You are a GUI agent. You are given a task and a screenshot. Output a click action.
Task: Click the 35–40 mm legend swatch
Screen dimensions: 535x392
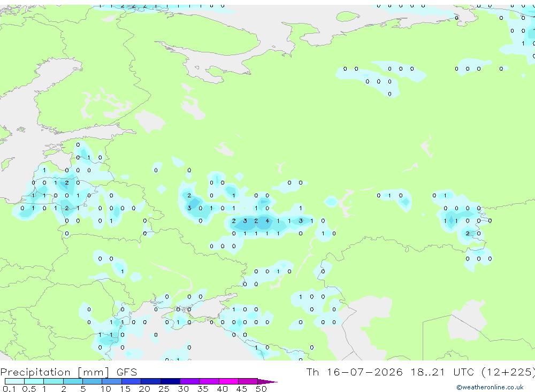(x=209, y=381)
